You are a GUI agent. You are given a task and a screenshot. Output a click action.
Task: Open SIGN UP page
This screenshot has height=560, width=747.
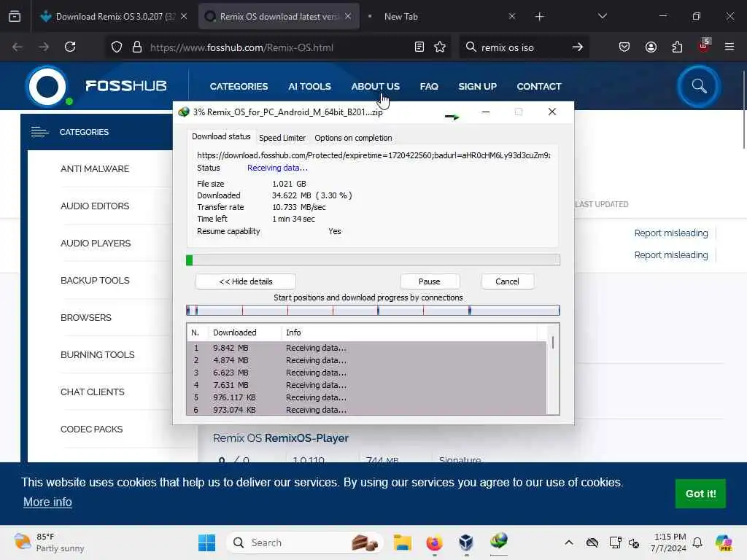coord(477,87)
